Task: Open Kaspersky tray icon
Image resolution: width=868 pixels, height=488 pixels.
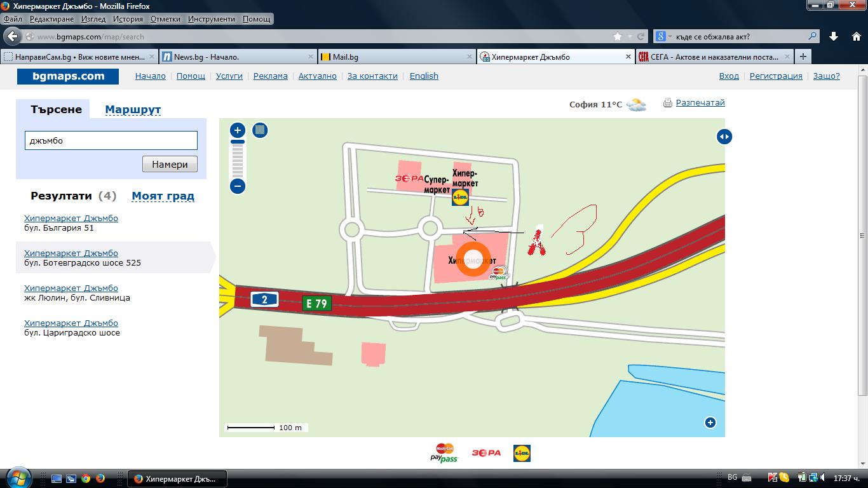Action: [773, 478]
